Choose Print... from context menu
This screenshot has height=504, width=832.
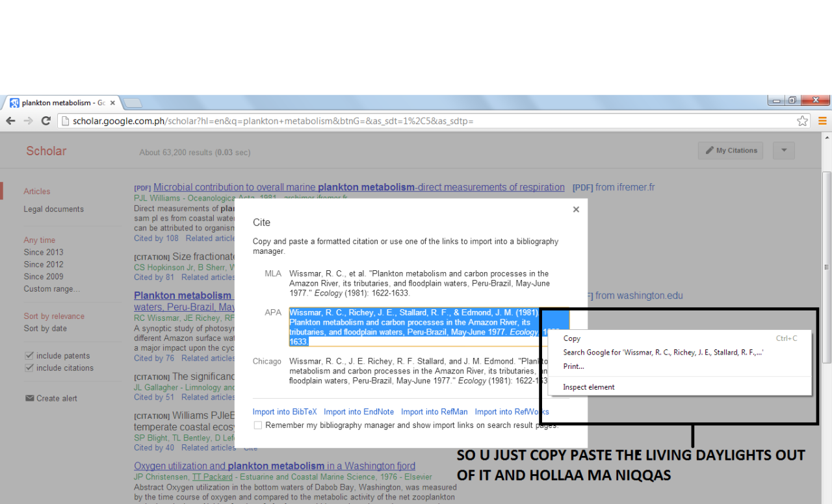click(x=680, y=366)
